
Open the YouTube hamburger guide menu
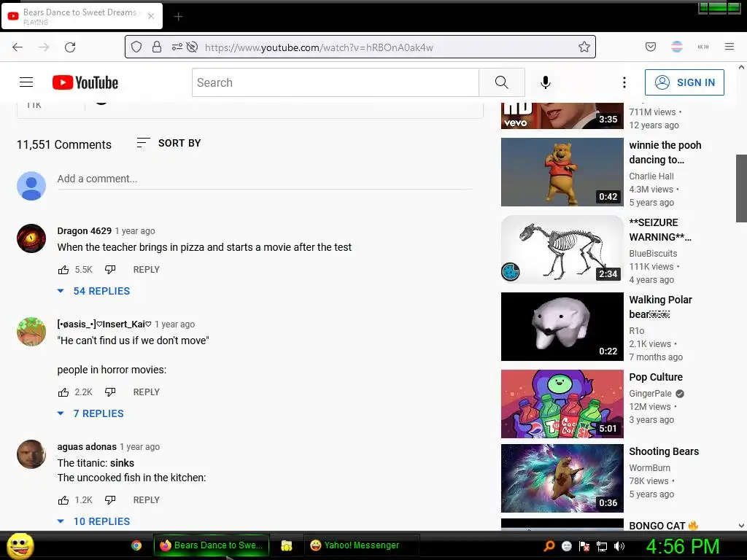pyautogui.click(x=26, y=82)
